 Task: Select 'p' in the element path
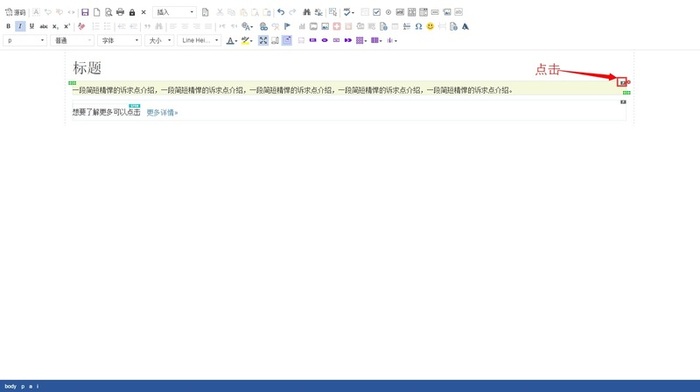pyautogui.click(x=23, y=386)
